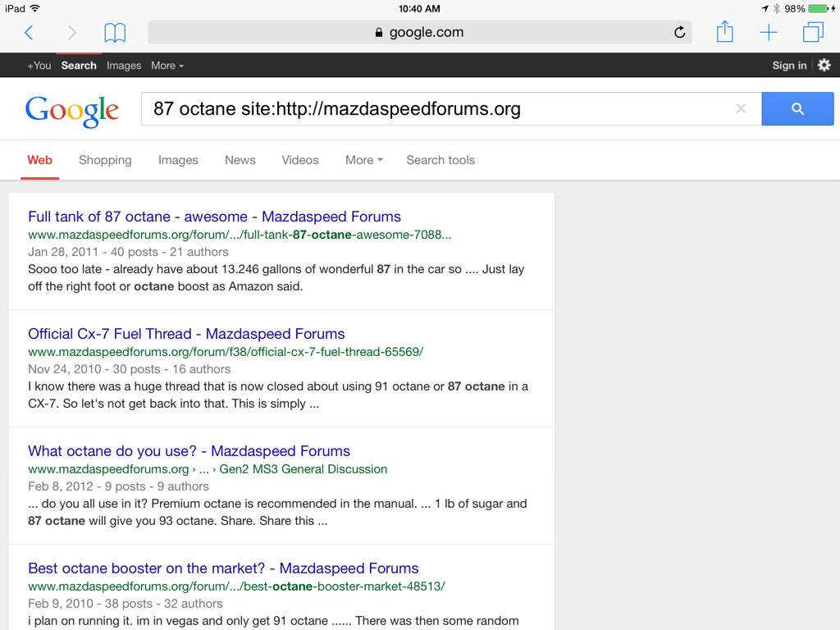This screenshot has height=630, width=840.
Task: Open "Full tank of 87 octane" result
Action: 214,217
